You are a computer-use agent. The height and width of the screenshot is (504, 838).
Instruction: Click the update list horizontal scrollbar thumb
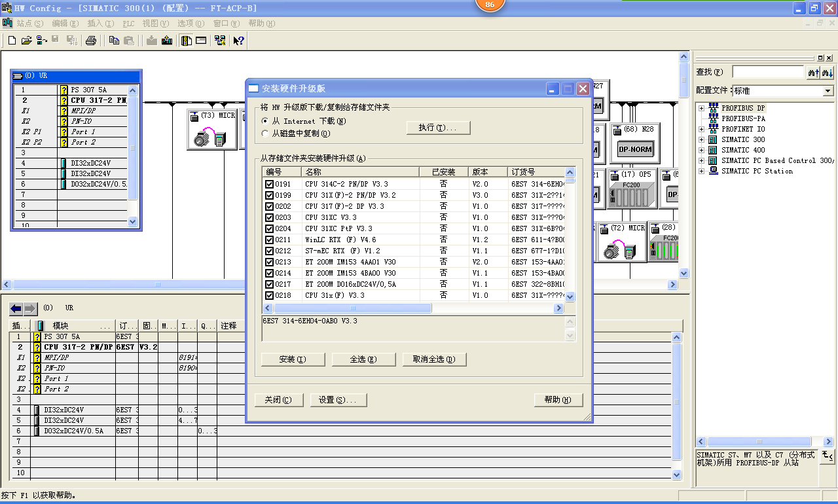pyautogui.click(x=353, y=308)
